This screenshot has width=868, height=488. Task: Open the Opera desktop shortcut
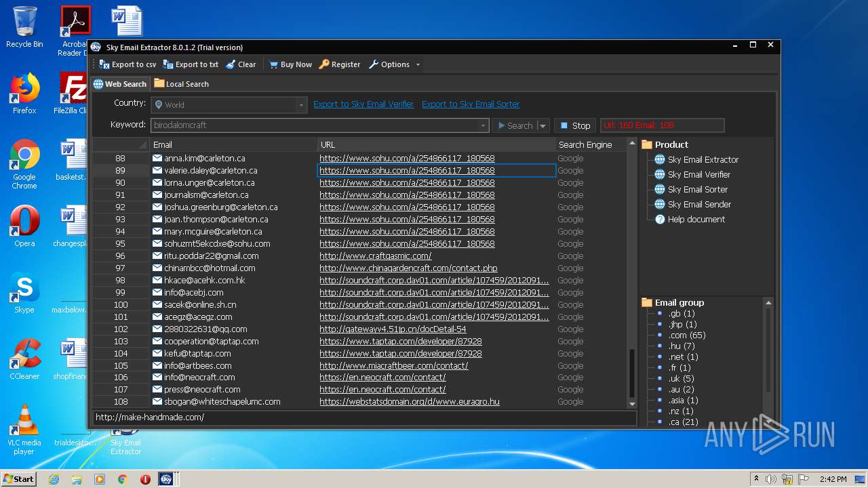tap(24, 226)
